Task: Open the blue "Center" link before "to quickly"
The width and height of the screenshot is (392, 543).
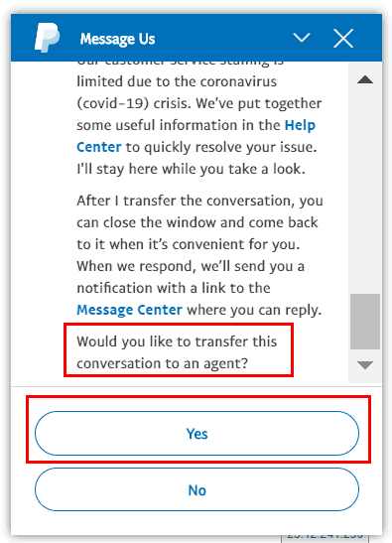Action: tap(99, 147)
